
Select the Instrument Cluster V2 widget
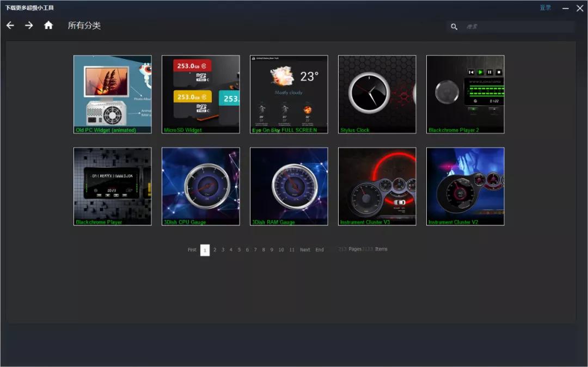[x=465, y=186]
